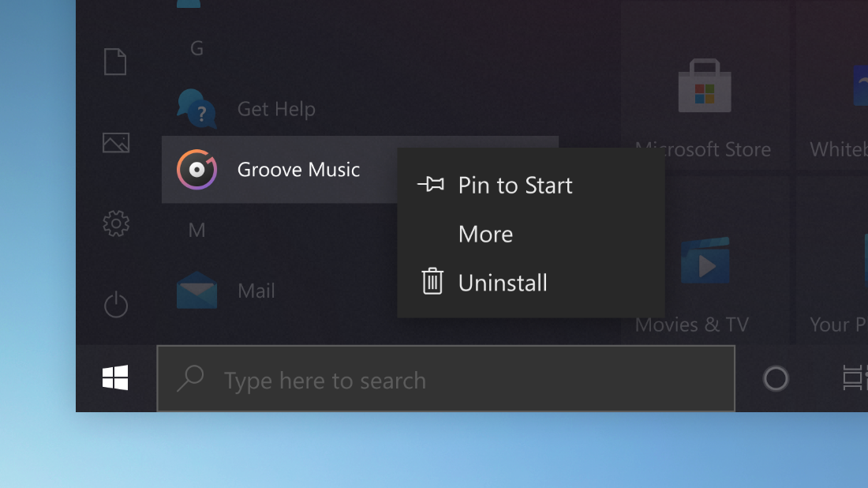Click the 'Type here to search' box
This screenshot has width=868, height=488.
click(446, 379)
